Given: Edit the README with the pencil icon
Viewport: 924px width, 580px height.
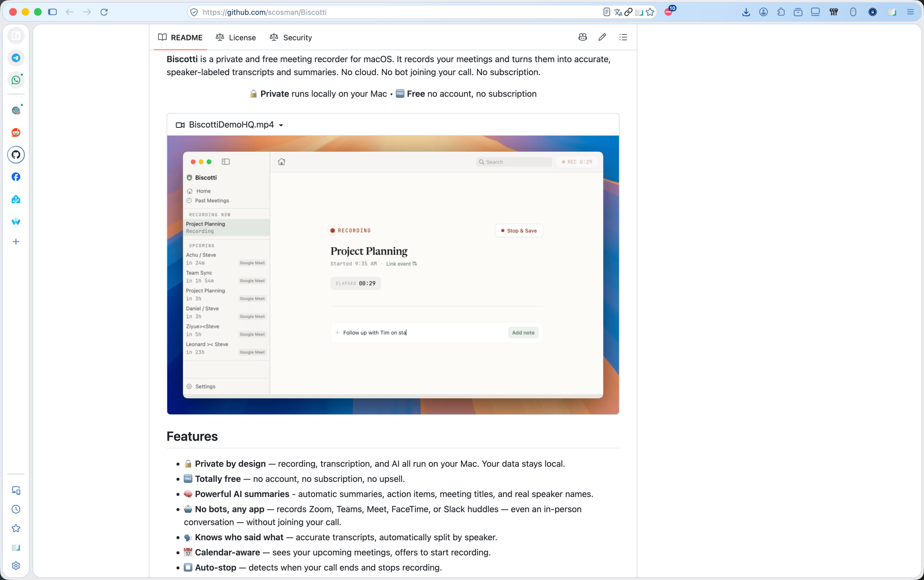Looking at the screenshot, I should [x=602, y=37].
